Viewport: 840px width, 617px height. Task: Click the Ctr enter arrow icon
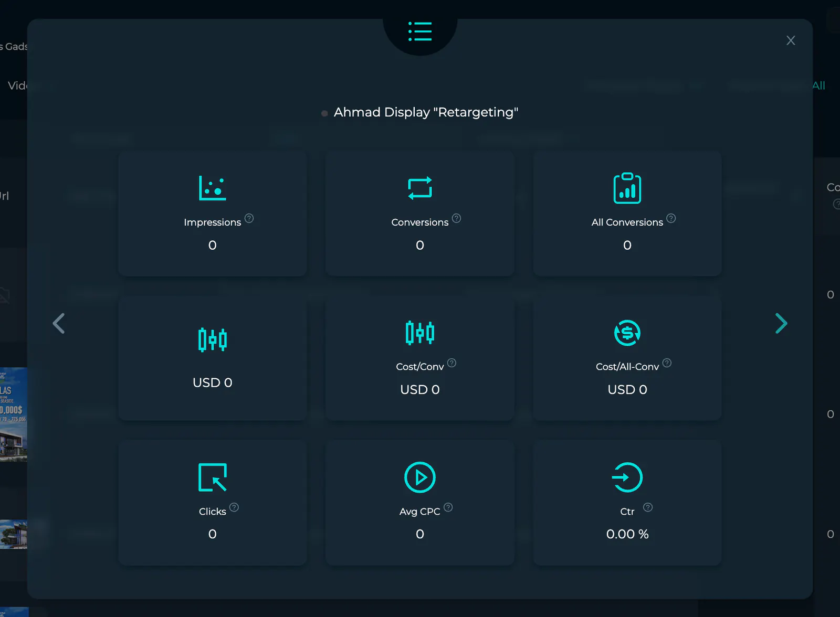pyautogui.click(x=627, y=477)
